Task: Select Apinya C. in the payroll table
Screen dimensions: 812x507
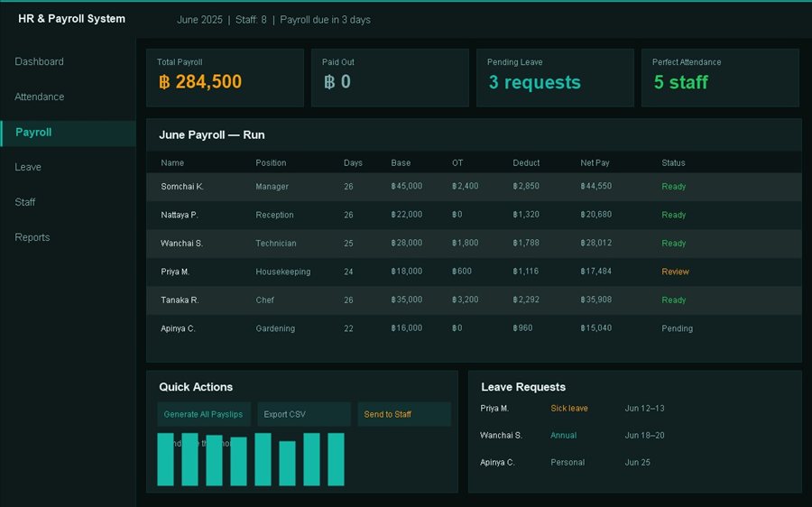Action: 178,329
